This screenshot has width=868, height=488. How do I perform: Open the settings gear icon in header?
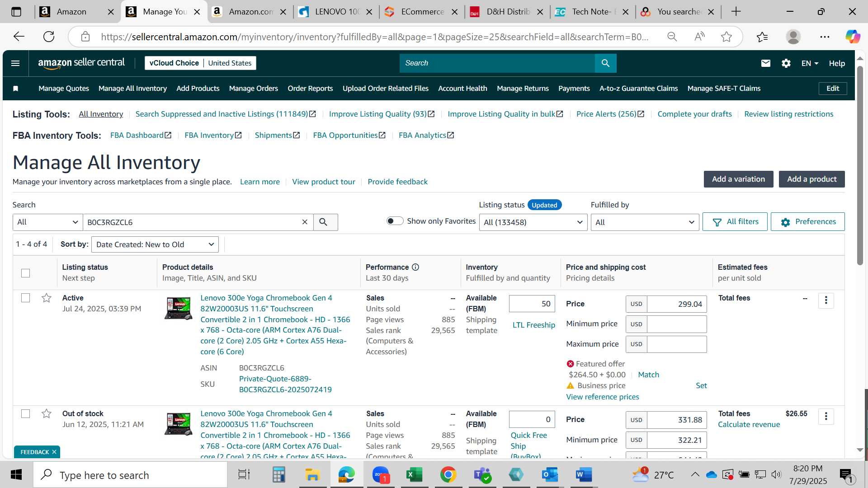coord(786,63)
